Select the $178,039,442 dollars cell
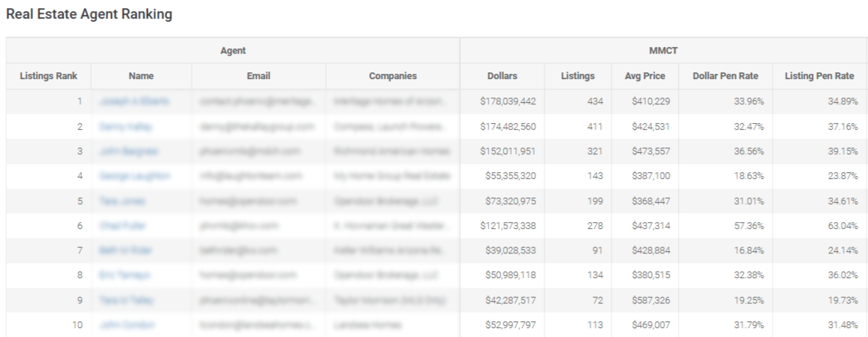868x337 pixels. (x=508, y=101)
